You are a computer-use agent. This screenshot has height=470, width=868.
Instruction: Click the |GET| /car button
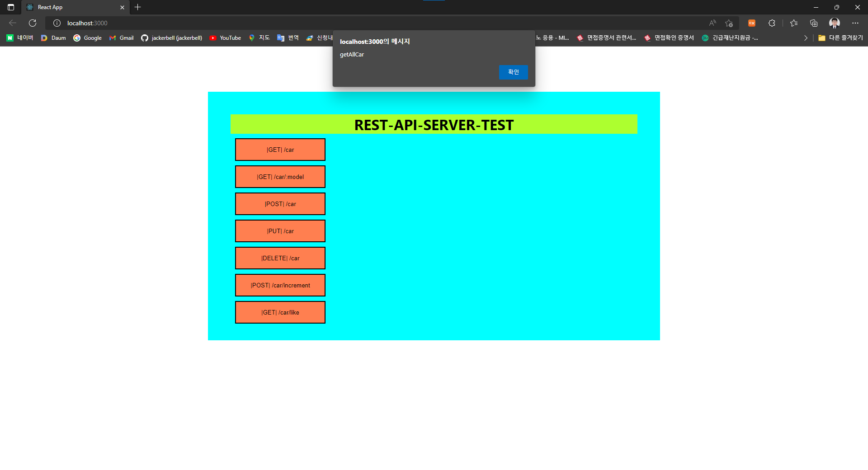pyautogui.click(x=280, y=150)
